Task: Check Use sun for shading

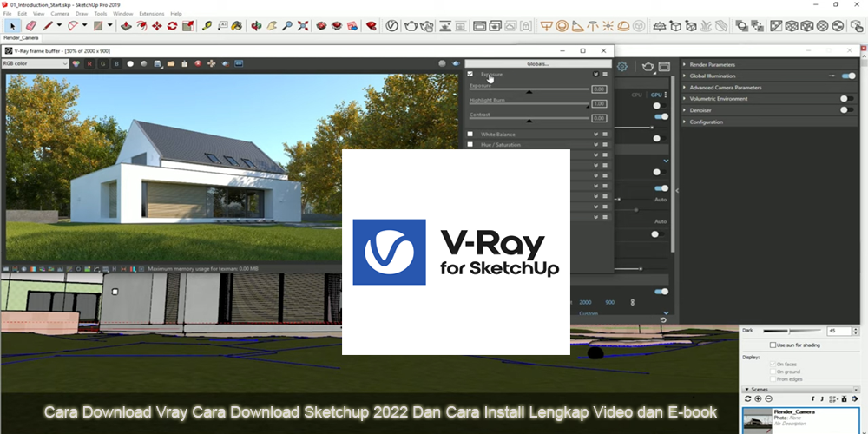Action: (773, 345)
